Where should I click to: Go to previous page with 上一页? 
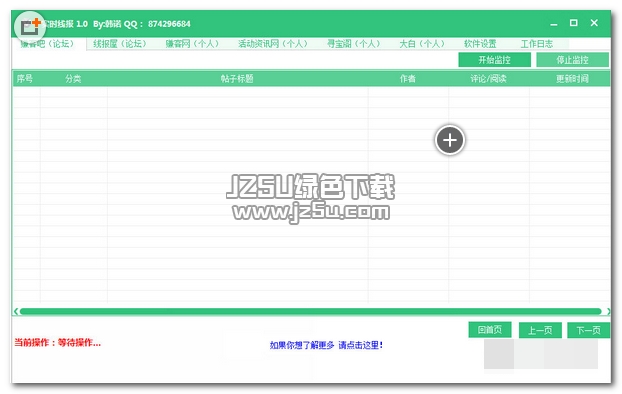click(x=540, y=330)
